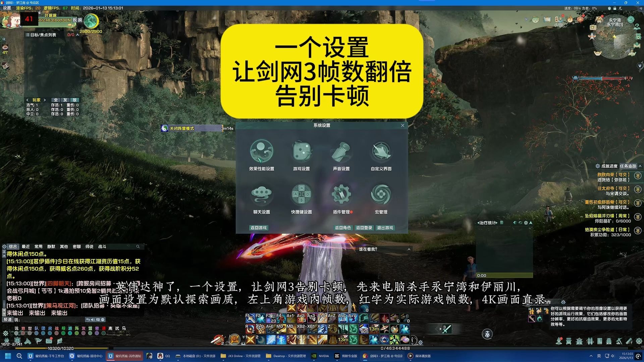The width and height of the screenshot is (644, 362).
Task: Collapse the 治疗统计 panel arrow
Action: 531,223
